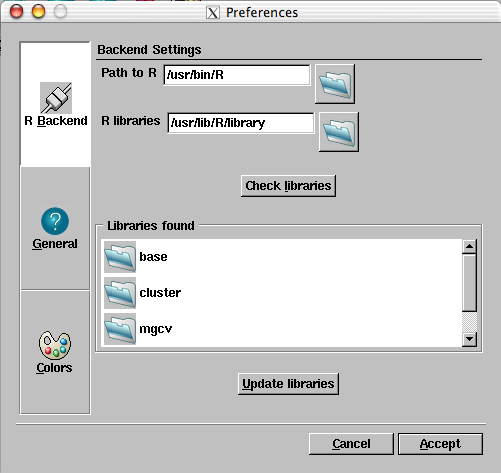The image size is (501, 473).
Task: Click the Path to R text field
Action: [237, 75]
